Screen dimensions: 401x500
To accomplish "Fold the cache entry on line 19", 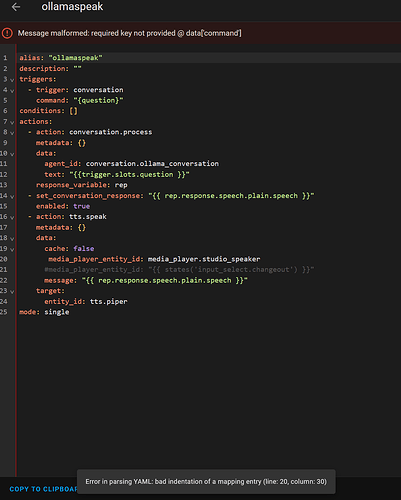I will [12, 249].
